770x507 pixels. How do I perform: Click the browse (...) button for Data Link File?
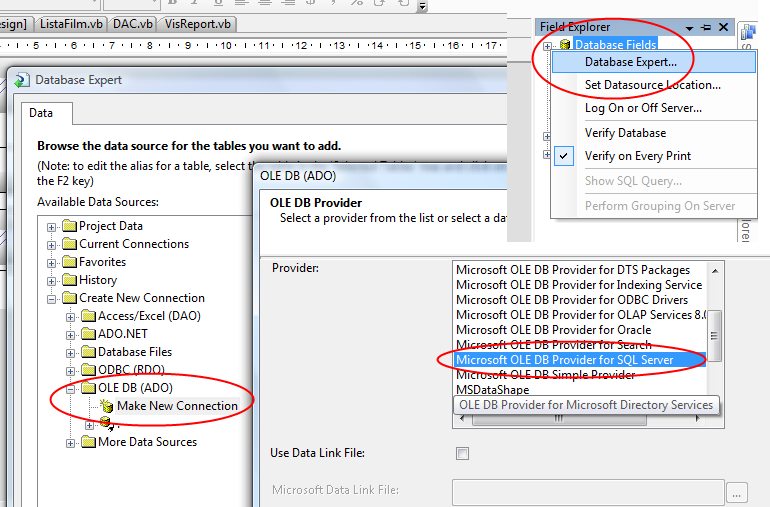[737, 492]
